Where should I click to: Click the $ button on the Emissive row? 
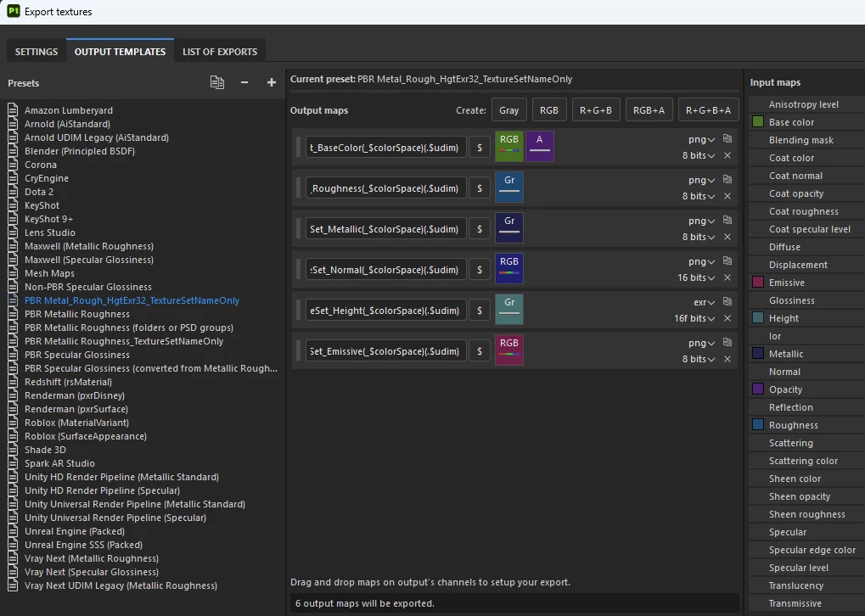tap(480, 351)
